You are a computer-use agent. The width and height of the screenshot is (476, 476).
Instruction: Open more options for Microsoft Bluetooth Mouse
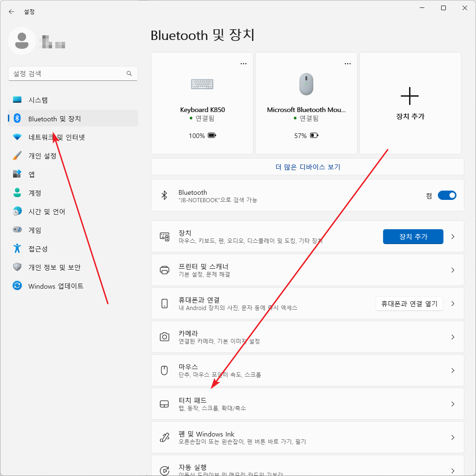(x=348, y=63)
